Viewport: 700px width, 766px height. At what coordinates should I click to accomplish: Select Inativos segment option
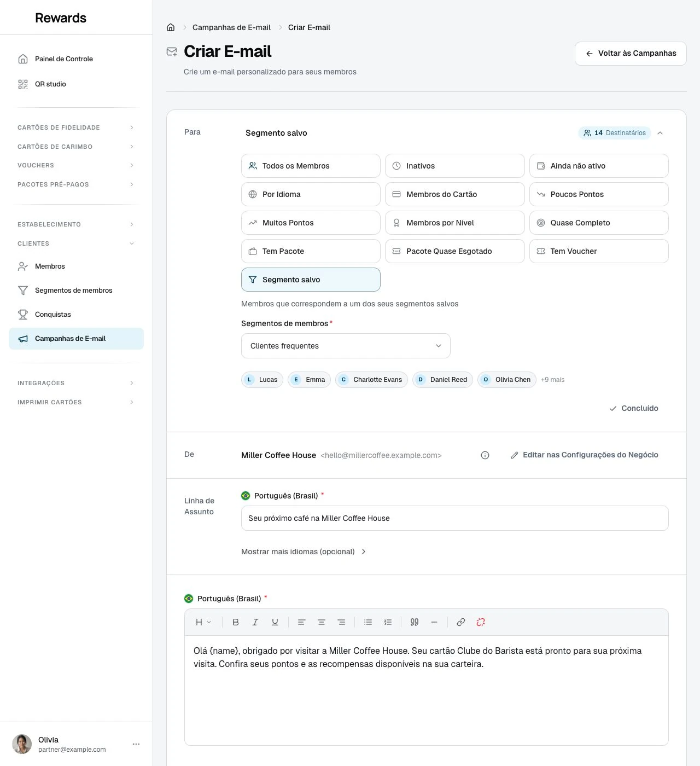pyautogui.click(x=454, y=166)
